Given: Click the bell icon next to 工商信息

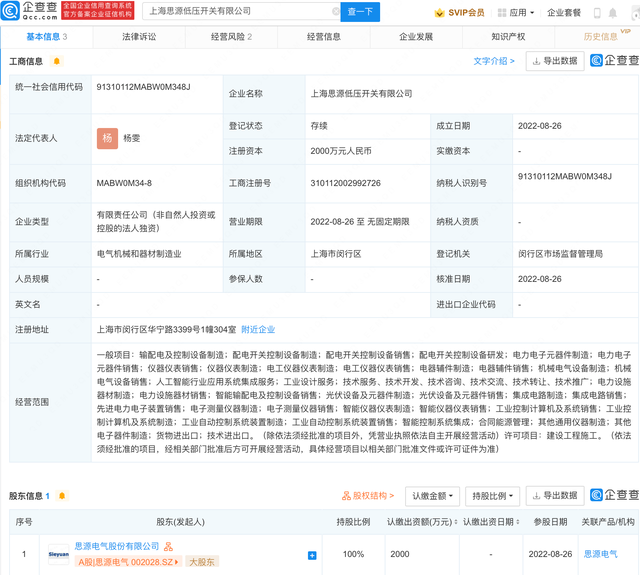Looking at the screenshot, I should 57,61.
